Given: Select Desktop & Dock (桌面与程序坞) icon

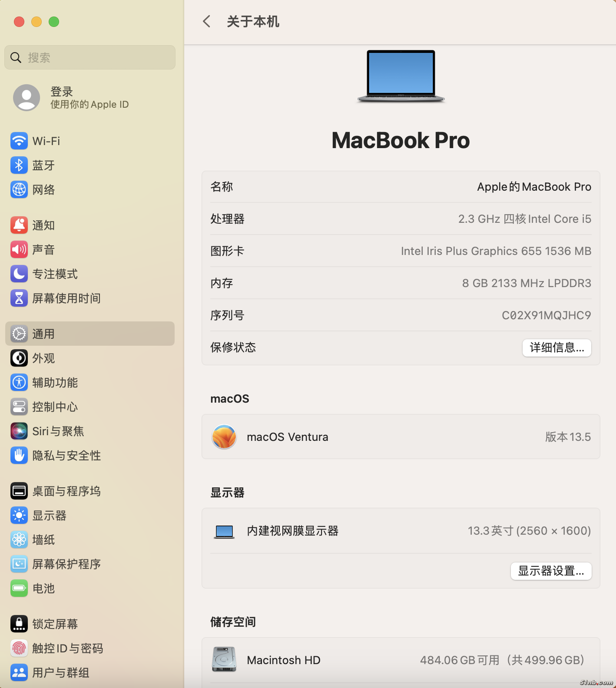Looking at the screenshot, I should 19,491.
